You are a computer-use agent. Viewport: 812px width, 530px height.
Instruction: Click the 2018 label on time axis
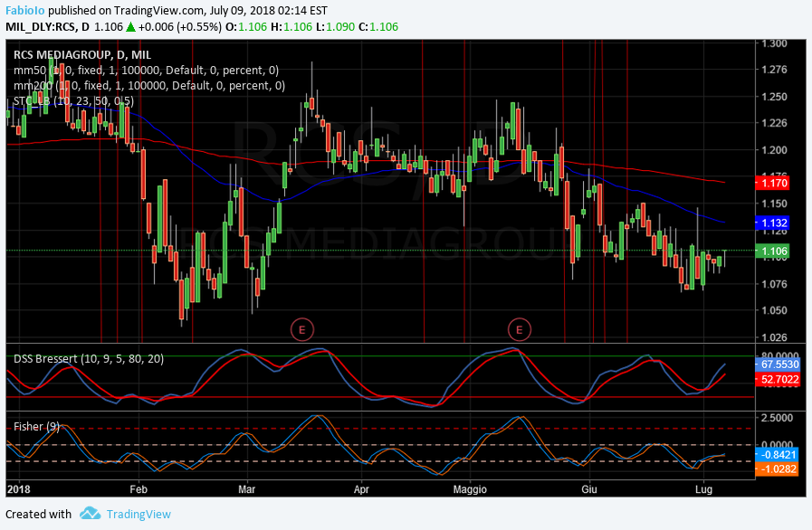[x=19, y=489]
